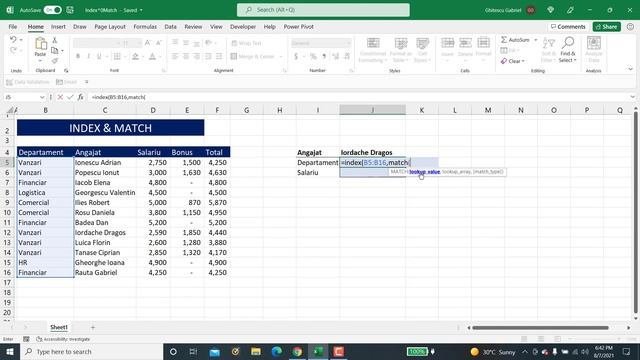Image resolution: width=640 pixels, height=360 pixels.
Task: Collapse the ribbon chevron
Action: (x=631, y=69)
